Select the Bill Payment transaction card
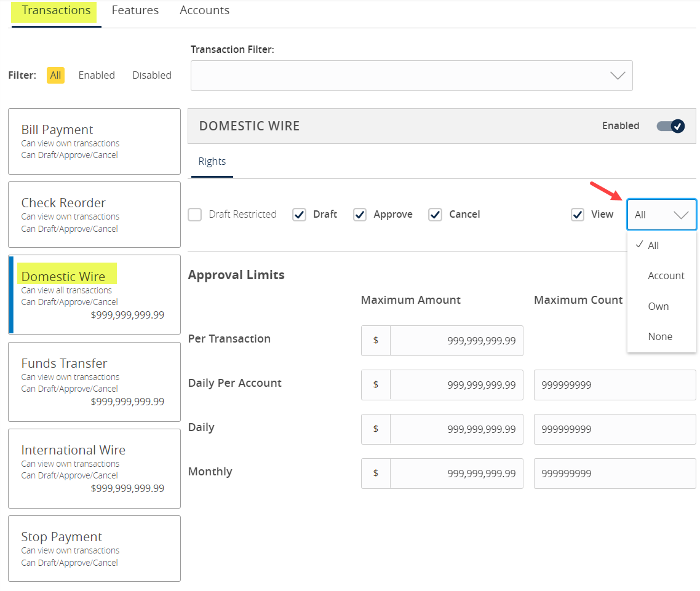 [94, 141]
